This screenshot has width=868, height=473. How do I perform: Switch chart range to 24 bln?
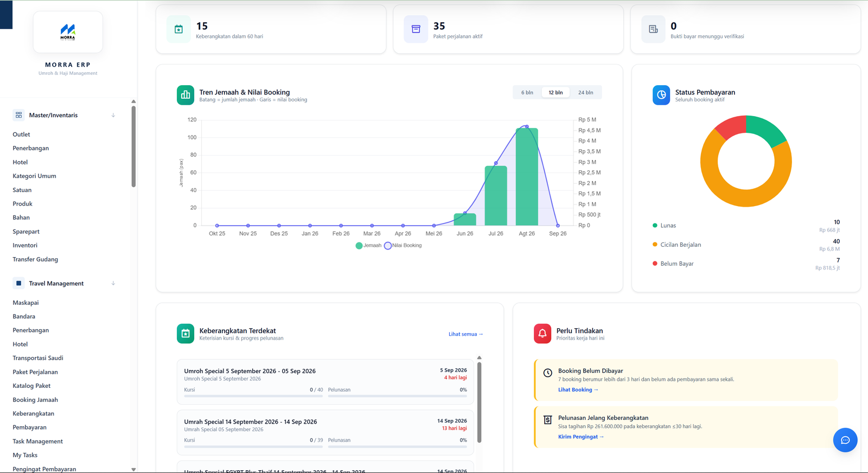585,93
